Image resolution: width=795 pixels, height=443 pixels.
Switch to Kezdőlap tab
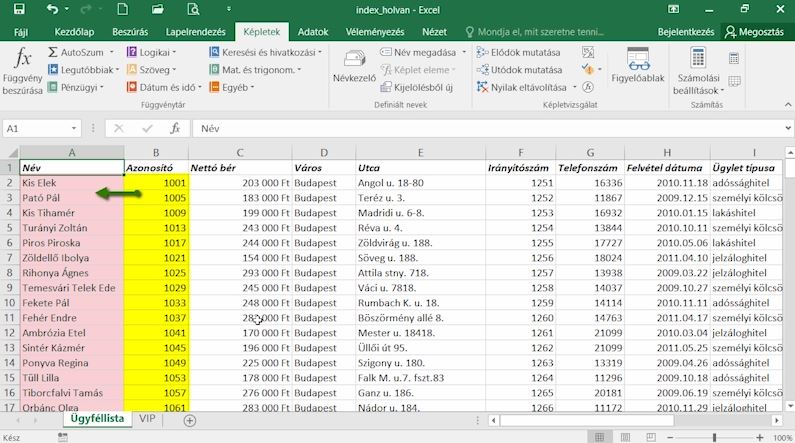[x=74, y=32]
